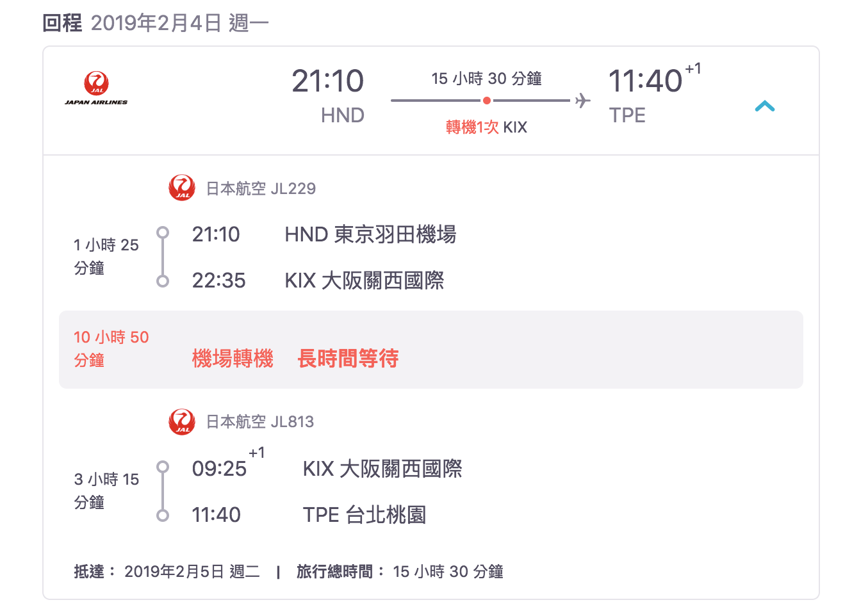The image size is (861, 616).
Task: Expand the 長時間等待 layover warning
Action: [x=347, y=359]
